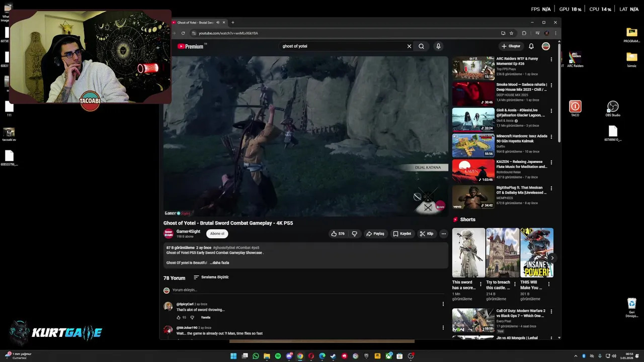Image resolution: width=644 pixels, height=362 pixels.
Task: Open menu for ARC Raiders recommended video
Action: coord(551,59)
